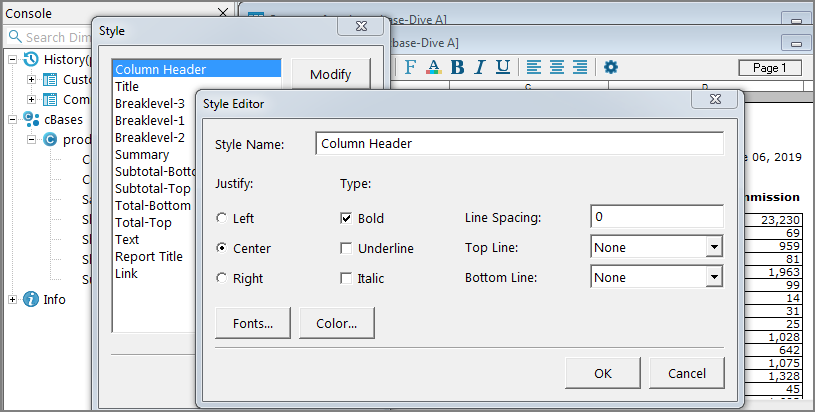Image resolution: width=815 pixels, height=412 pixels.
Task: Open the text color toolbar icon
Action: point(433,67)
